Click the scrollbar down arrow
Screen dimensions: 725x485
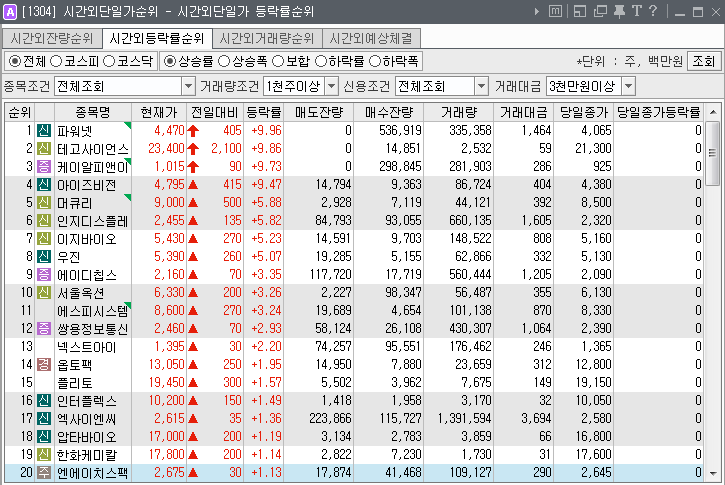tap(713, 473)
